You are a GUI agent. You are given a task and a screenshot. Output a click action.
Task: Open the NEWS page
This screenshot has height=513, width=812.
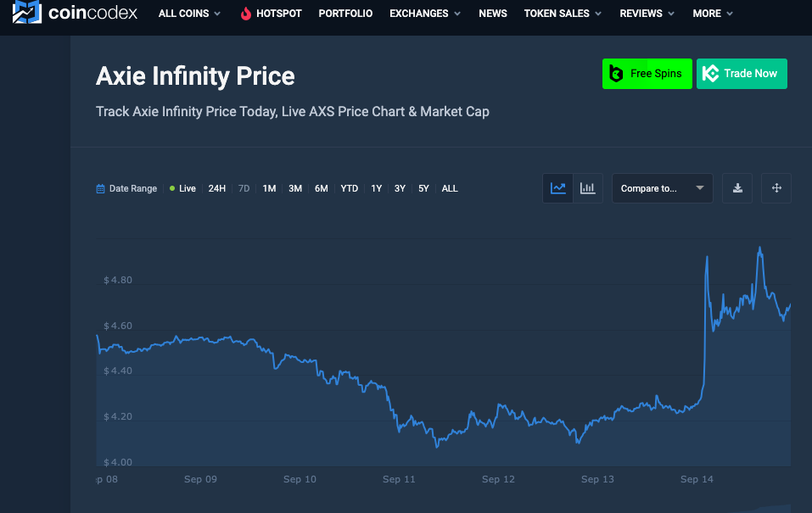pyautogui.click(x=493, y=14)
